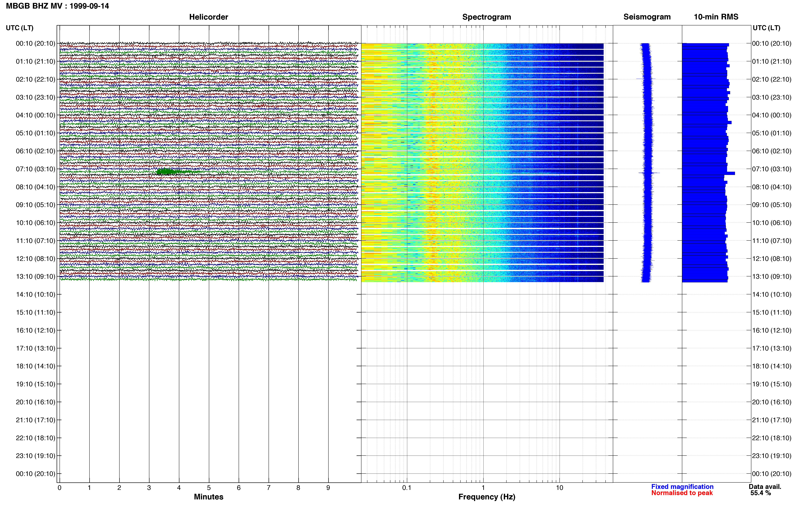Screen dimensions: 812x508
Task: Click the left '14:10 (10:10)' time label
Action: [36, 294]
